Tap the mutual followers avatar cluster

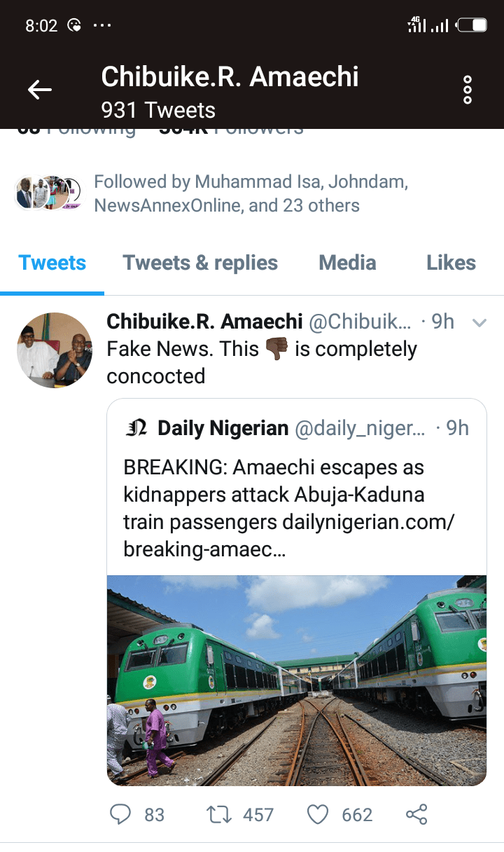click(49, 193)
